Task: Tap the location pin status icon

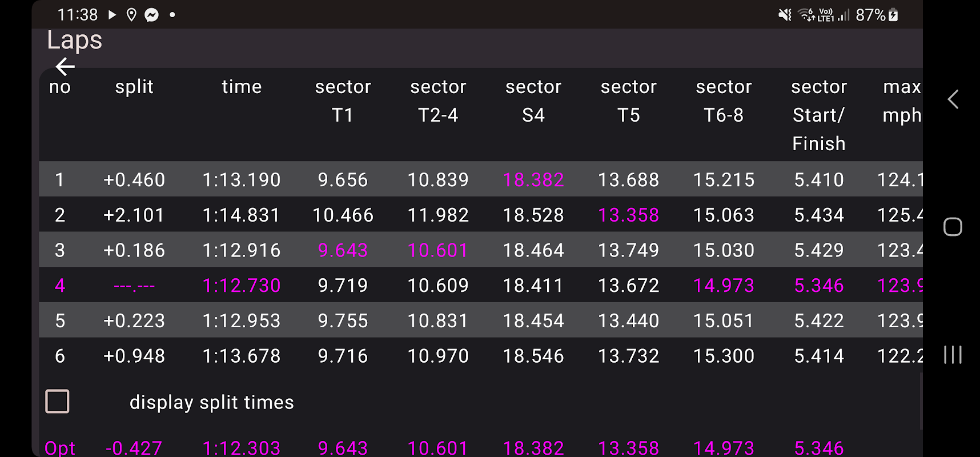Action: pyautogui.click(x=131, y=15)
